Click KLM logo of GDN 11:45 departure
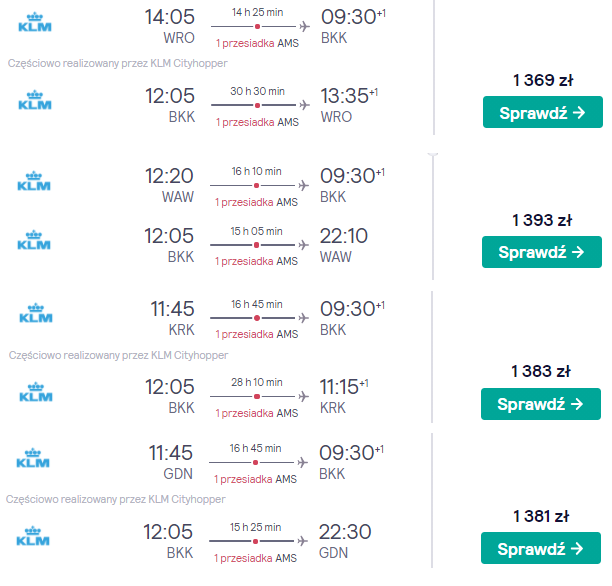 tap(33, 458)
